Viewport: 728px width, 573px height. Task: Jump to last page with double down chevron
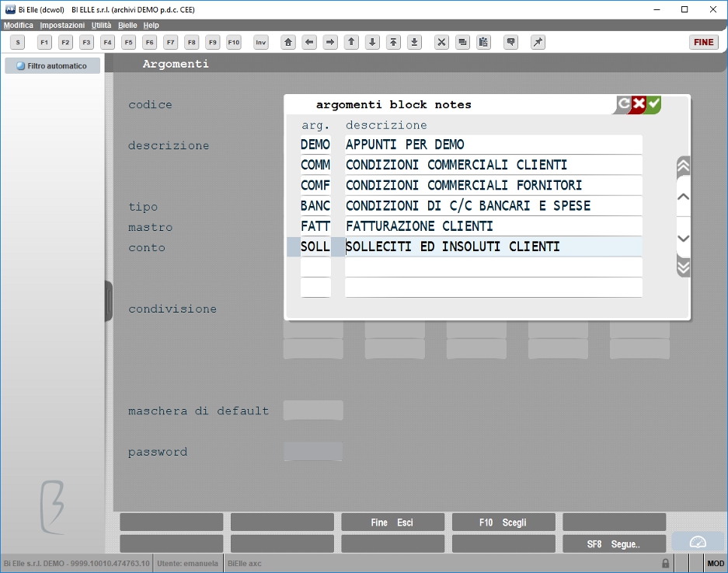pyautogui.click(x=683, y=267)
